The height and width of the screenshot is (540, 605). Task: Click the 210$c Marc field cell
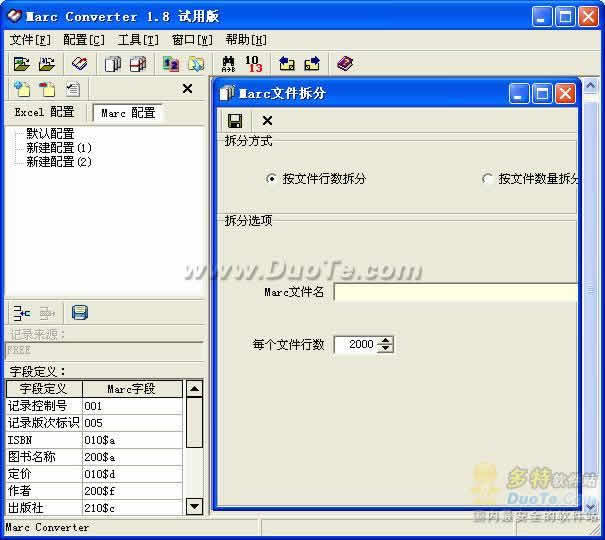tap(132, 508)
